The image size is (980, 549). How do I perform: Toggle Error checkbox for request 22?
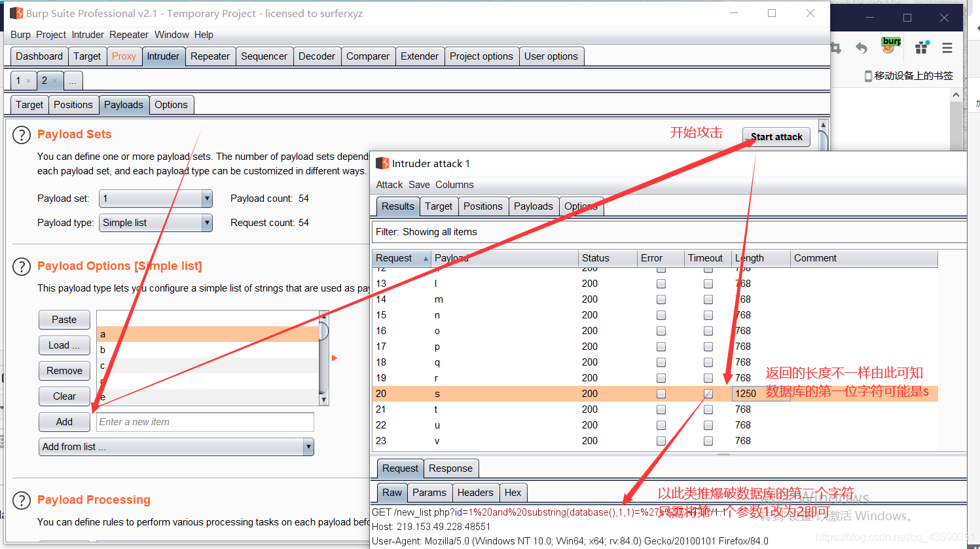point(661,425)
